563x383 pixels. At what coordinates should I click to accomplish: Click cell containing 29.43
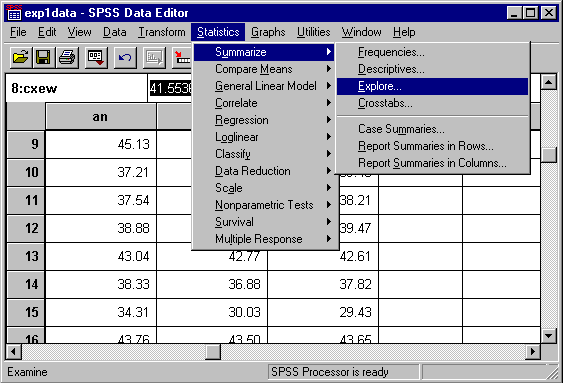pos(323,312)
